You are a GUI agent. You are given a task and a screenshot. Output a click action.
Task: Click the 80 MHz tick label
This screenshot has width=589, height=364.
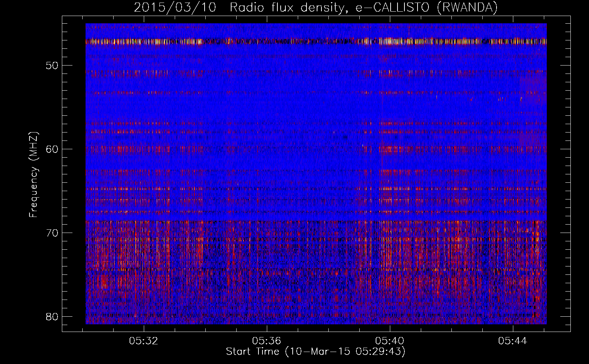[52, 317]
